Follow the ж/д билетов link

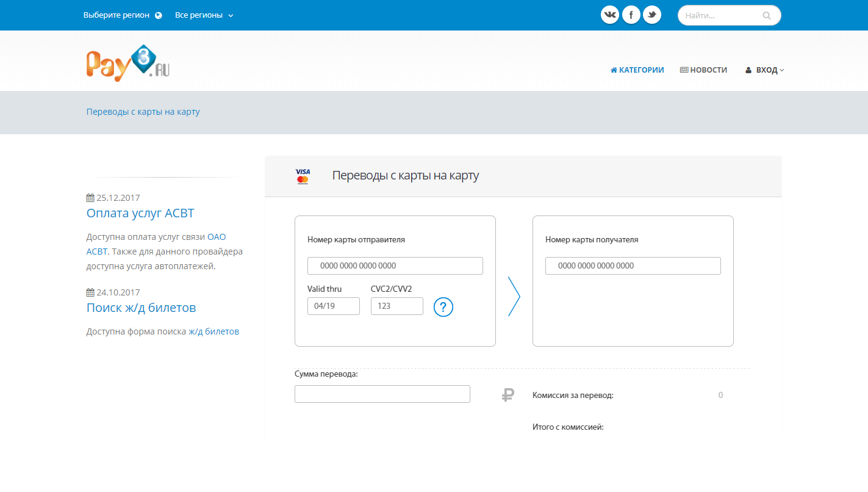[214, 331]
